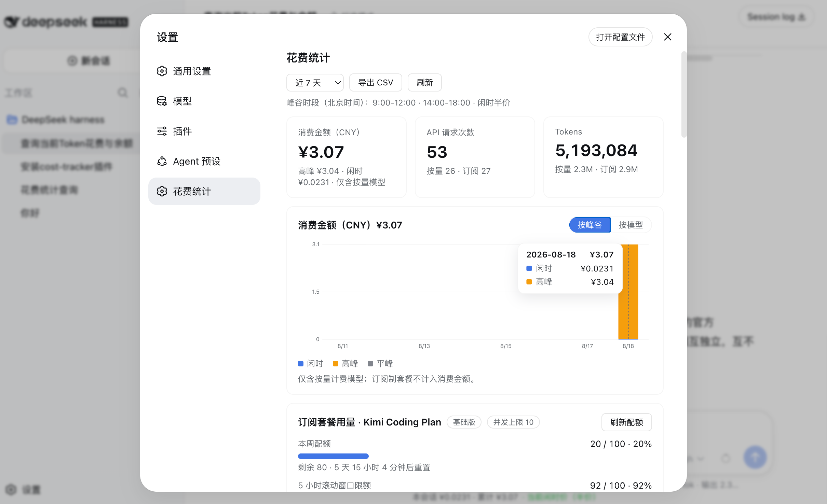Switch chart to 按峰谷 view
The width and height of the screenshot is (827, 504).
click(589, 225)
